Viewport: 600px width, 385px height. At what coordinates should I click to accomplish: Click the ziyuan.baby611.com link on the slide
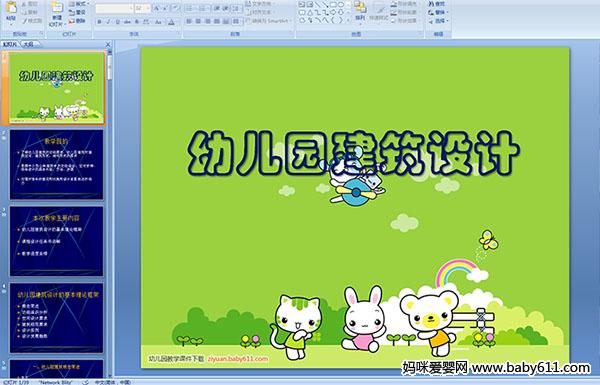click(x=238, y=359)
